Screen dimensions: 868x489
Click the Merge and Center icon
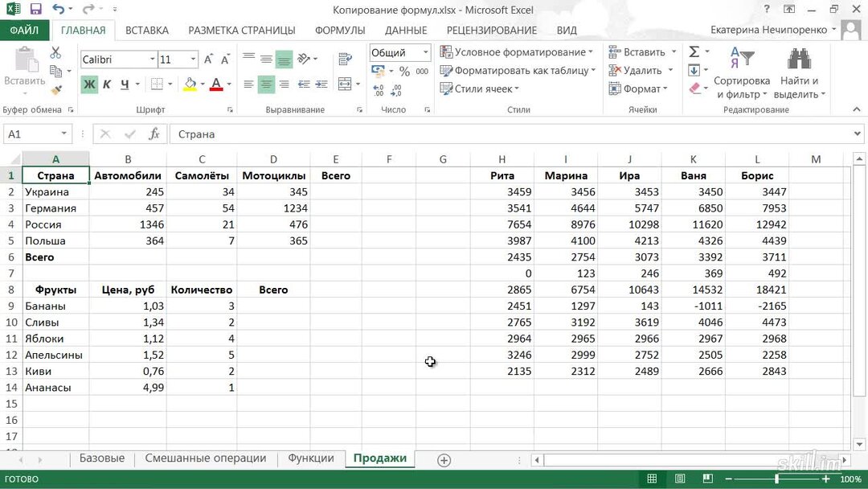[x=345, y=84]
